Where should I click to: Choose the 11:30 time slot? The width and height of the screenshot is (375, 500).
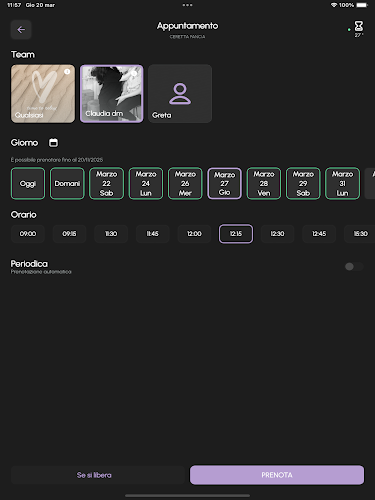pos(111,234)
